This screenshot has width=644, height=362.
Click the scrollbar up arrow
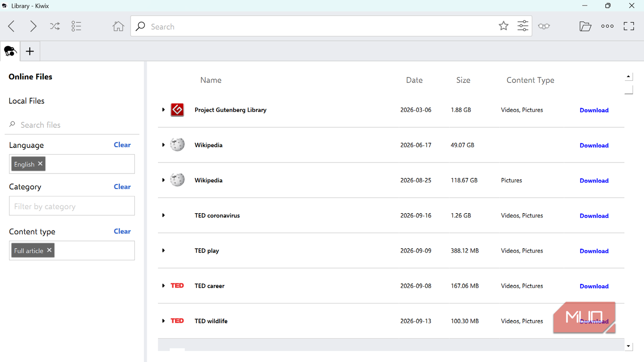(628, 77)
